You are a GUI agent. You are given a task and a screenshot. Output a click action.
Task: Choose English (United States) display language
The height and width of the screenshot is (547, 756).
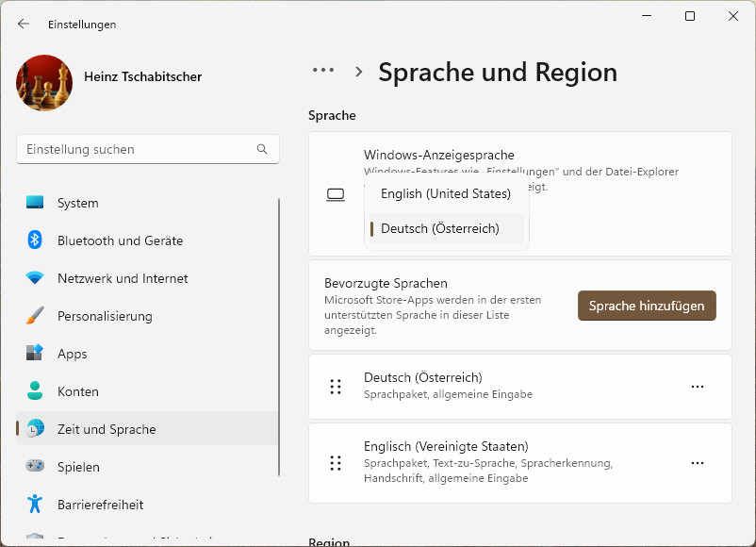(x=447, y=193)
